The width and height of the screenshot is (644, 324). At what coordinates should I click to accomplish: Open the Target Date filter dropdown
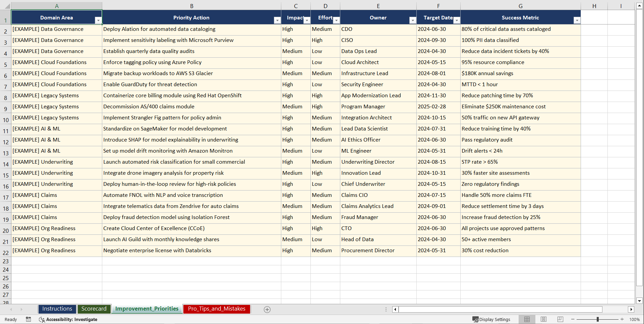pos(457,20)
